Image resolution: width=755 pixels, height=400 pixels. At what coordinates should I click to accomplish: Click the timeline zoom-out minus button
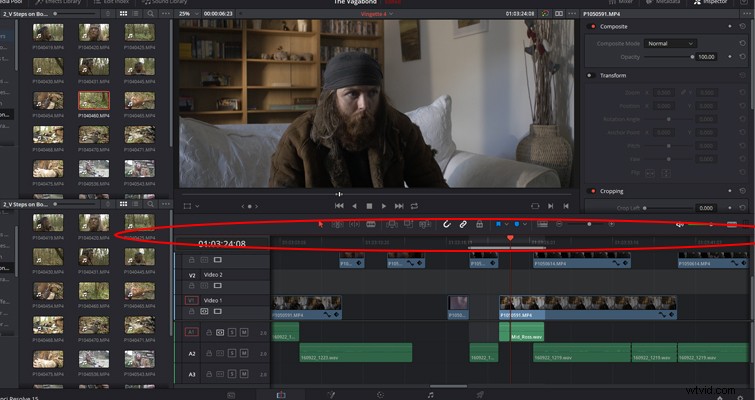pos(559,224)
